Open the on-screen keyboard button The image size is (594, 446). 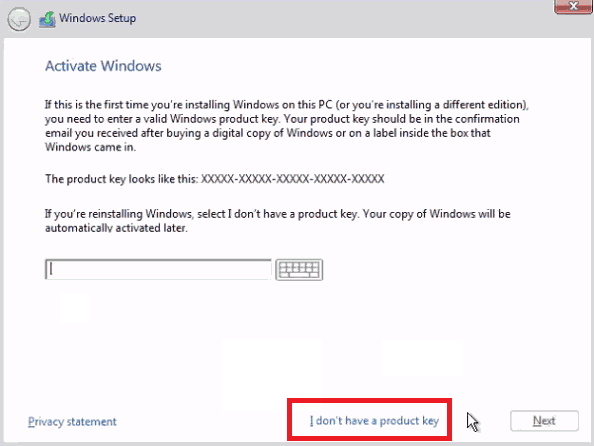tap(299, 270)
